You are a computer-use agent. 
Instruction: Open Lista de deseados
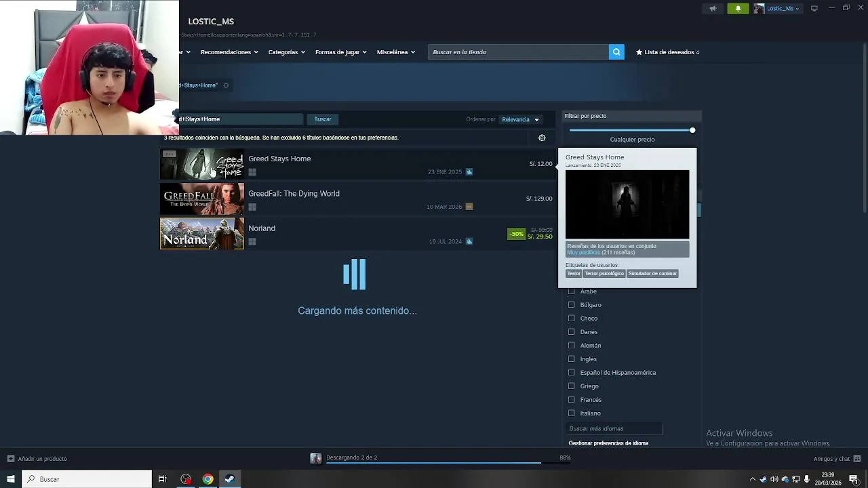click(667, 52)
